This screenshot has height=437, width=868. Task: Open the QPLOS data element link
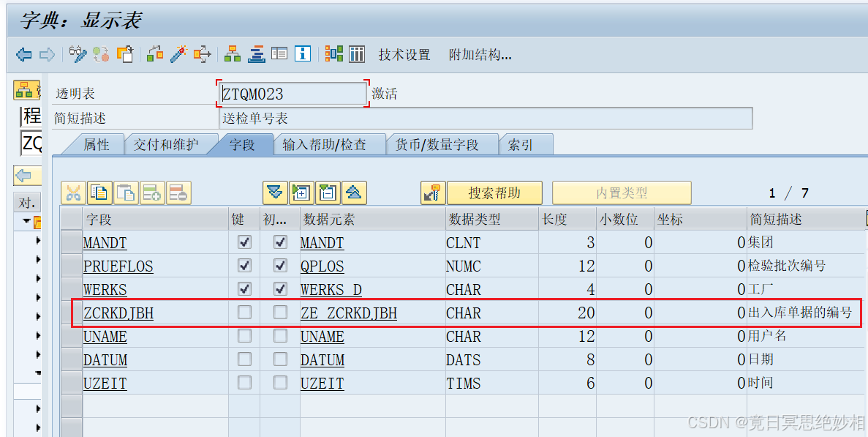click(x=322, y=266)
